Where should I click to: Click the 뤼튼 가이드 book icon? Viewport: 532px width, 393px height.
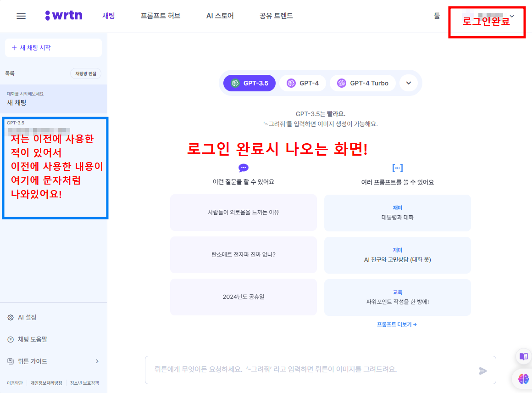(x=11, y=361)
